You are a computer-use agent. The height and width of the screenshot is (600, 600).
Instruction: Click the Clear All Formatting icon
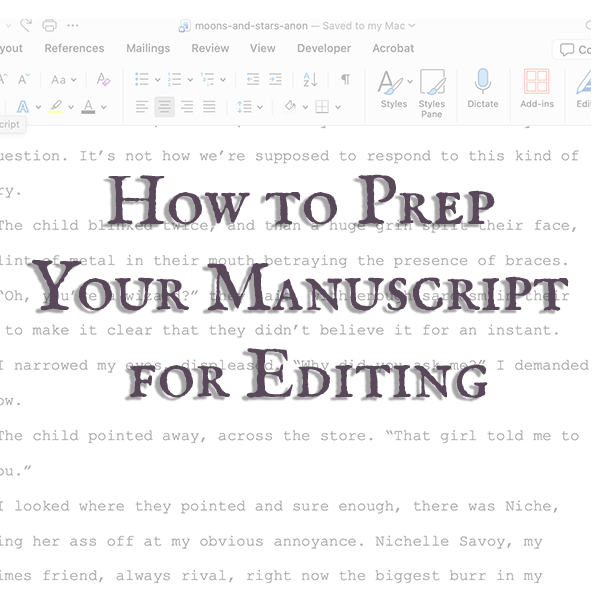[103, 80]
